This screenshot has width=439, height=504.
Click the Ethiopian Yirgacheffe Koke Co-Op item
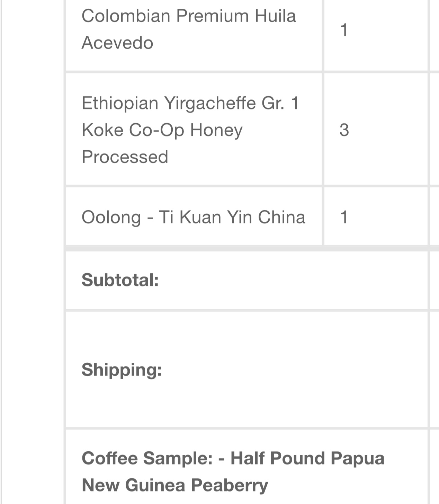point(190,130)
